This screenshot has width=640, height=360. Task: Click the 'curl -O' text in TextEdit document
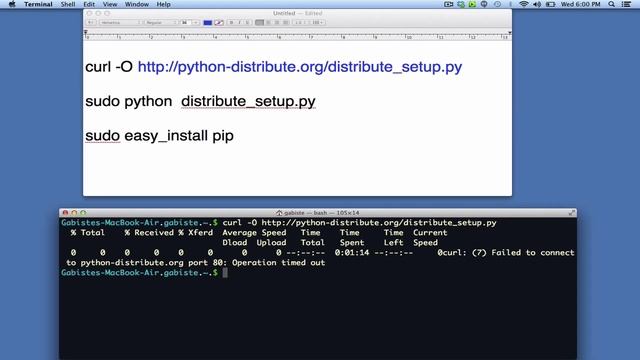point(109,67)
